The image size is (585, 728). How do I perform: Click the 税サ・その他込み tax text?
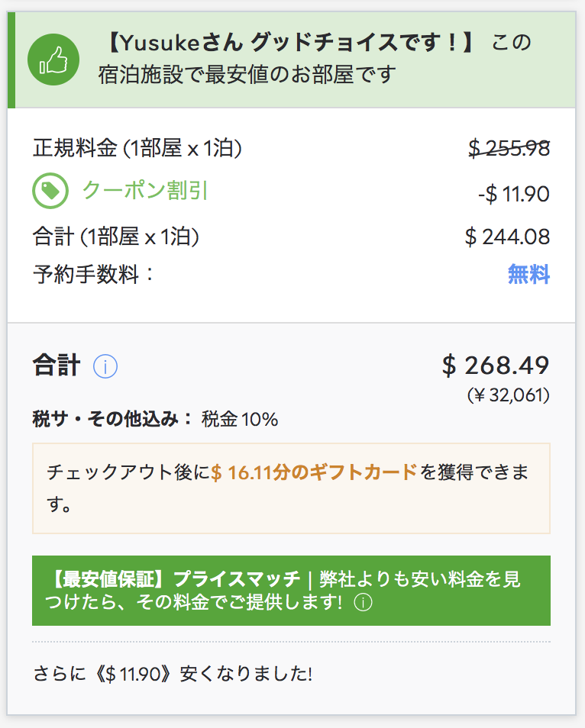pyautogui.click(x=155, y=419)
